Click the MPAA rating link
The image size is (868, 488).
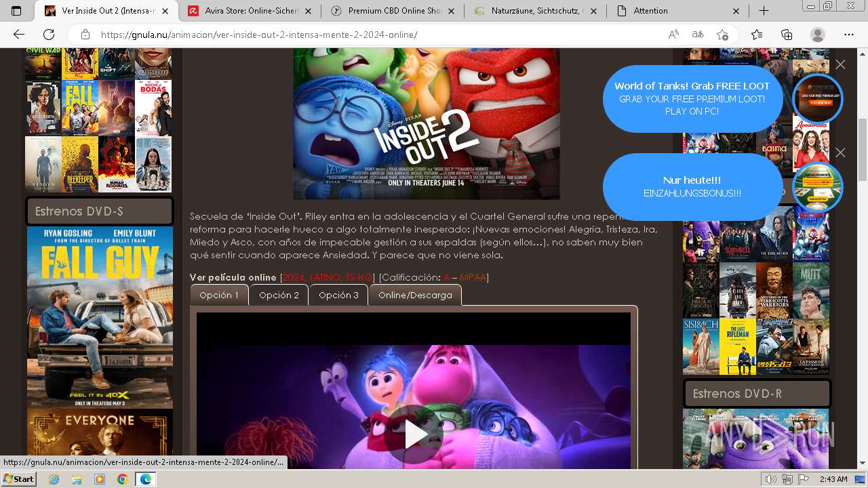coord(473,277)
